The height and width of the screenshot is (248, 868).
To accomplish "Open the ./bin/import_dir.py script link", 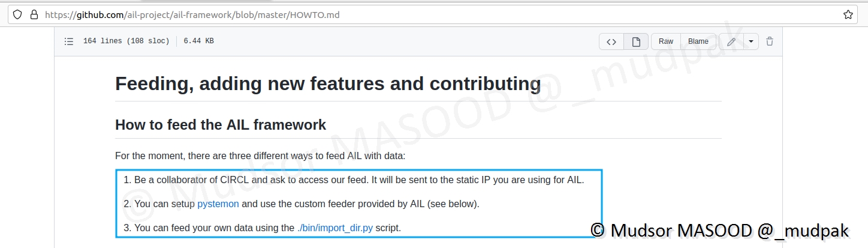I will tap(334, 228).
